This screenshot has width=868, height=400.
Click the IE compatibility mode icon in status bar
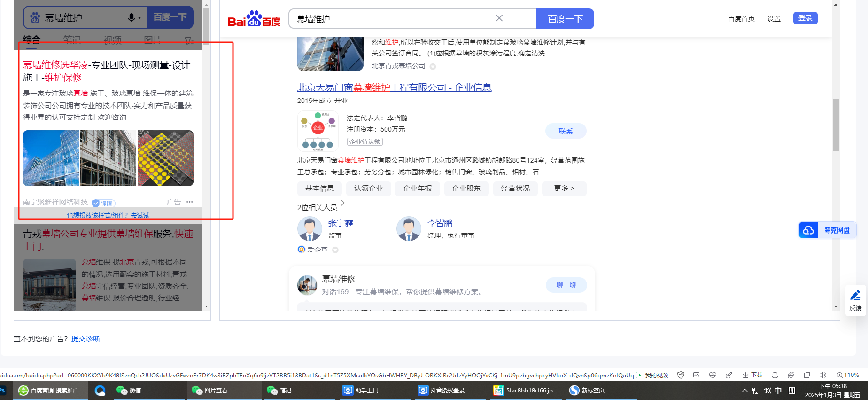click(791, 375)
